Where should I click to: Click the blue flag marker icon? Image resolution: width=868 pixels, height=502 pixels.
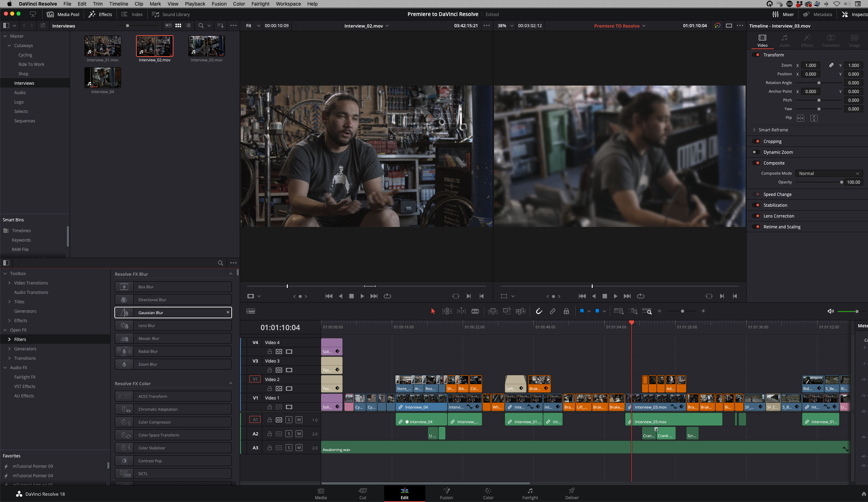click(x=582, y=311)
